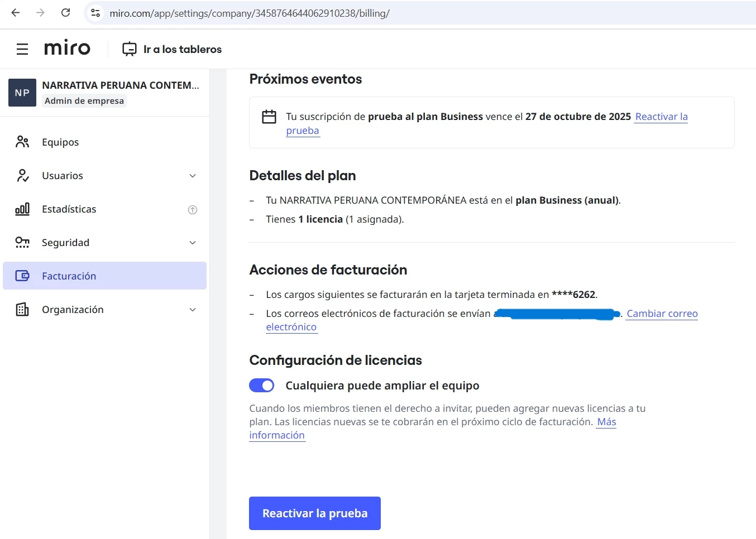Click the Próximos eventos heading
The image size is (756, 539).
point(305,79)
